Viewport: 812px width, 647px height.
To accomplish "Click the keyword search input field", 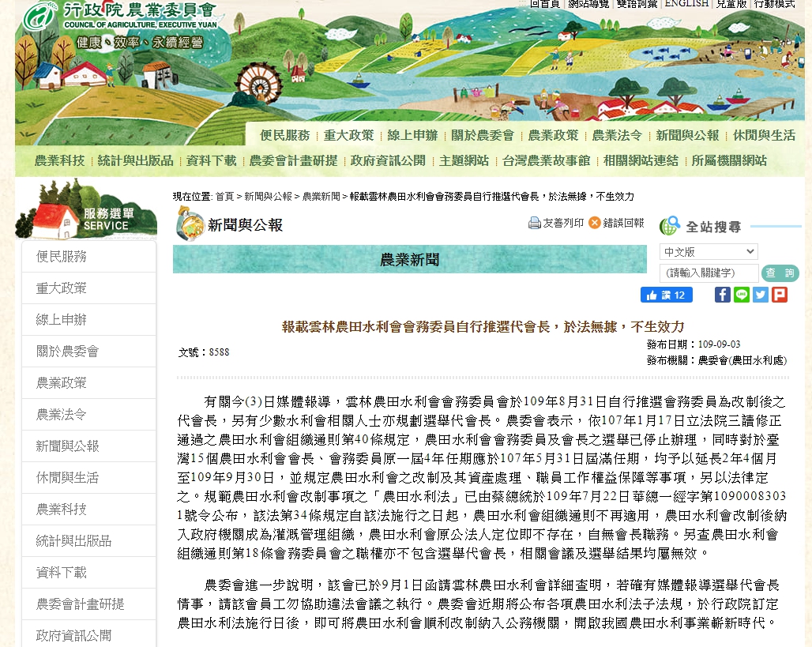I will 709,273.
